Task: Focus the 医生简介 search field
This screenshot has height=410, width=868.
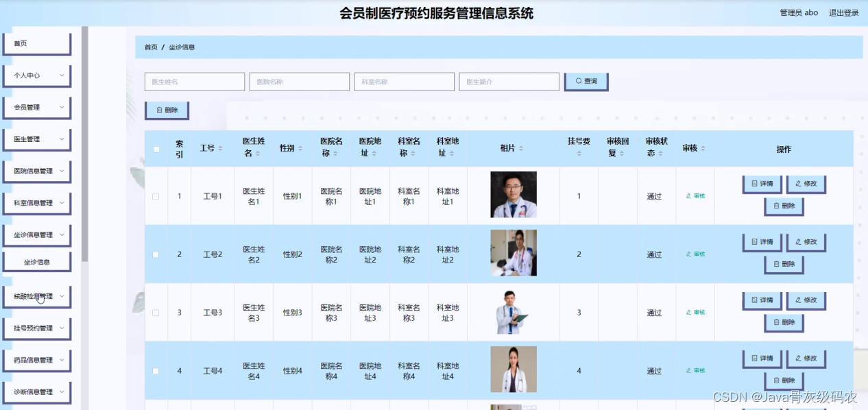Action: pyautogui.click(x=509, y=82)
